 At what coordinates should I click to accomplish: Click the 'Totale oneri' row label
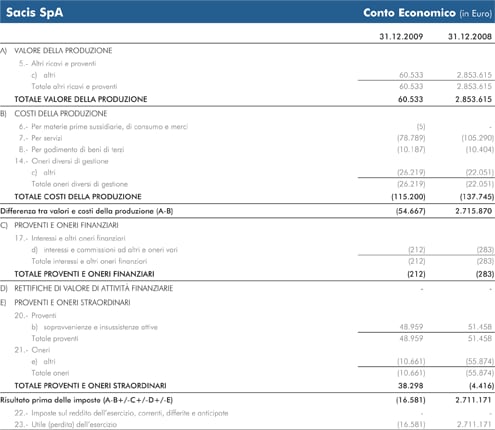50,373
